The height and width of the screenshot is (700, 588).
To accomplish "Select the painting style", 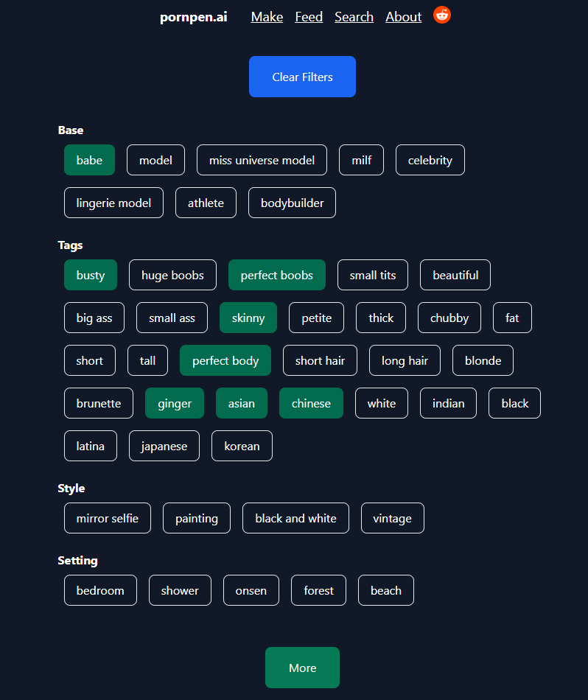I will (x=197, y=518).
